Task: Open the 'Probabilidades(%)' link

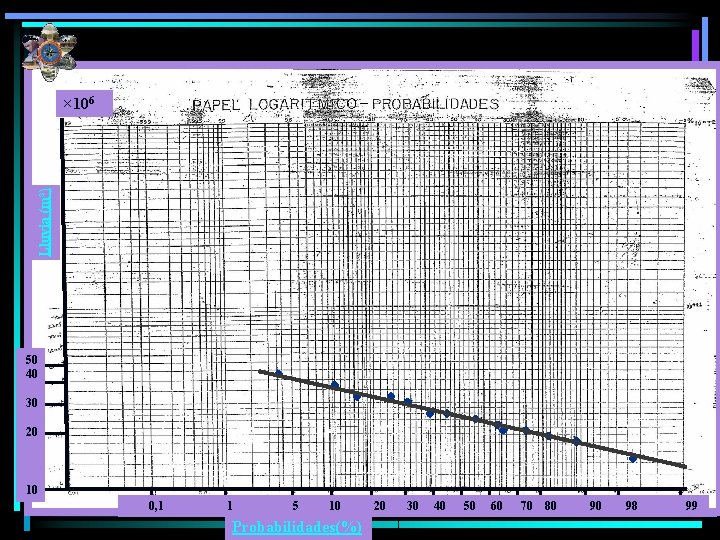Action: click(x=297, y=526)
